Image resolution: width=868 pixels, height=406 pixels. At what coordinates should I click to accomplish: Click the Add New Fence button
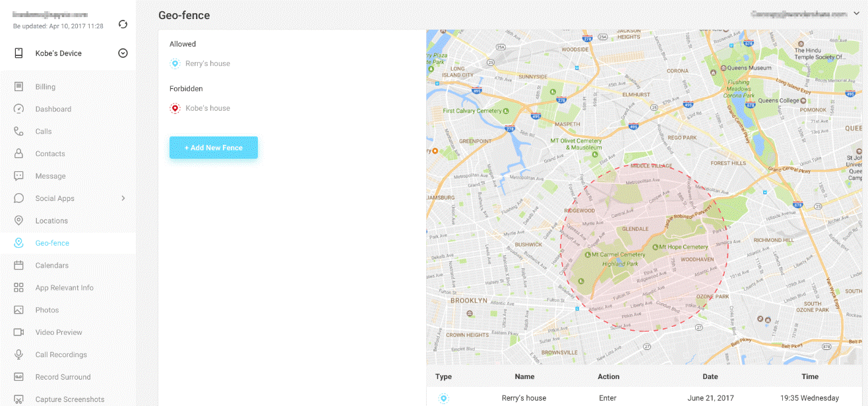(214, 148)
